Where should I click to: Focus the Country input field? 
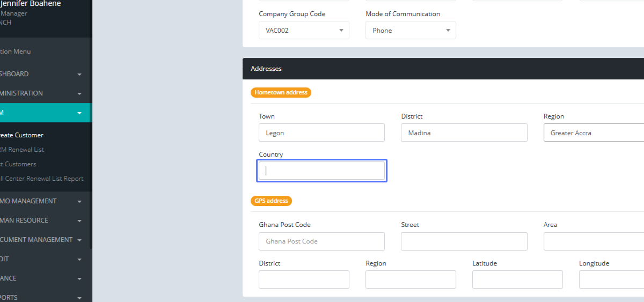[x=321, y=171]
